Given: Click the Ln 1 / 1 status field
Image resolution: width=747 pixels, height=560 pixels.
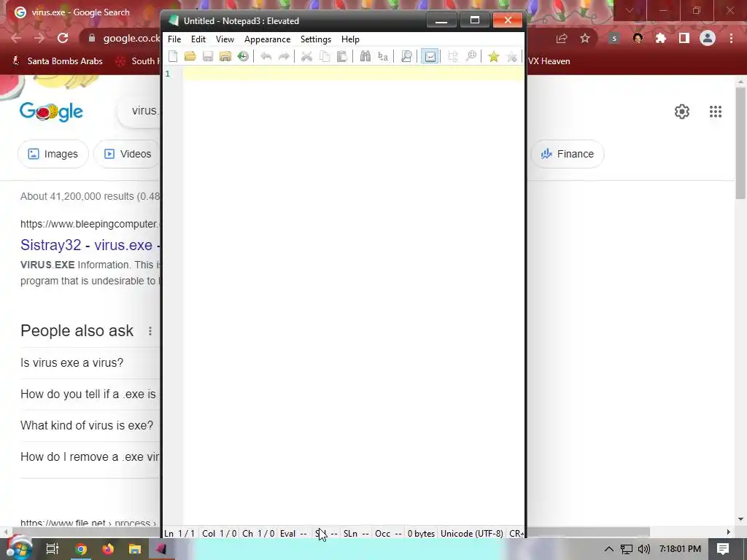Looking at the screenshot, I should pos(179,533).
